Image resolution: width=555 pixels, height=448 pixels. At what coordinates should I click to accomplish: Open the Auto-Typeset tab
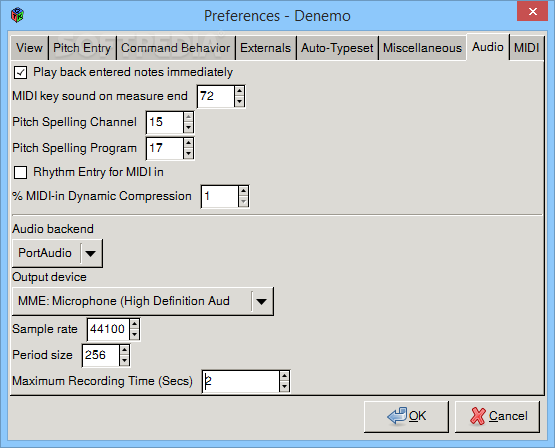[337, 48]
